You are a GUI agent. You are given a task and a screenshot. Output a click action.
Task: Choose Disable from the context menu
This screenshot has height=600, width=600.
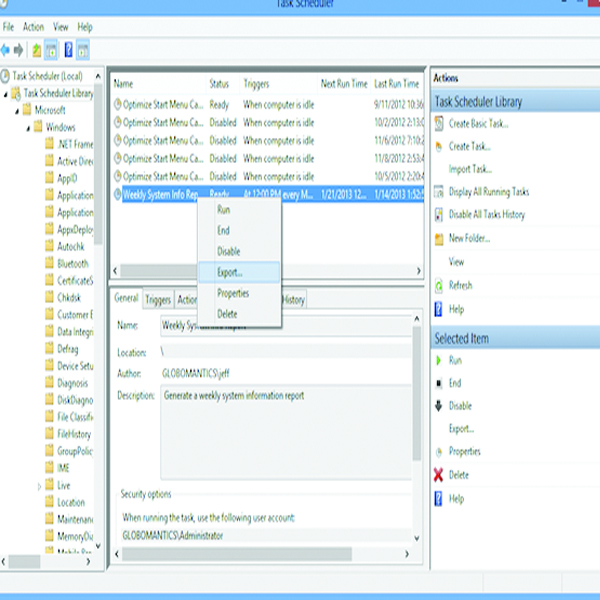coord(240,251)
